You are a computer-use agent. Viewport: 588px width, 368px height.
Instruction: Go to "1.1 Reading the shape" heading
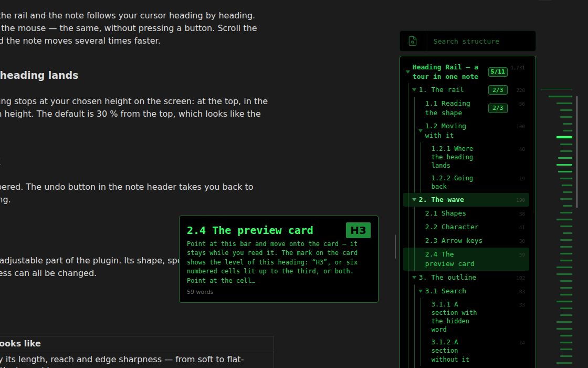pyautogui.click(x=447, y=108)
